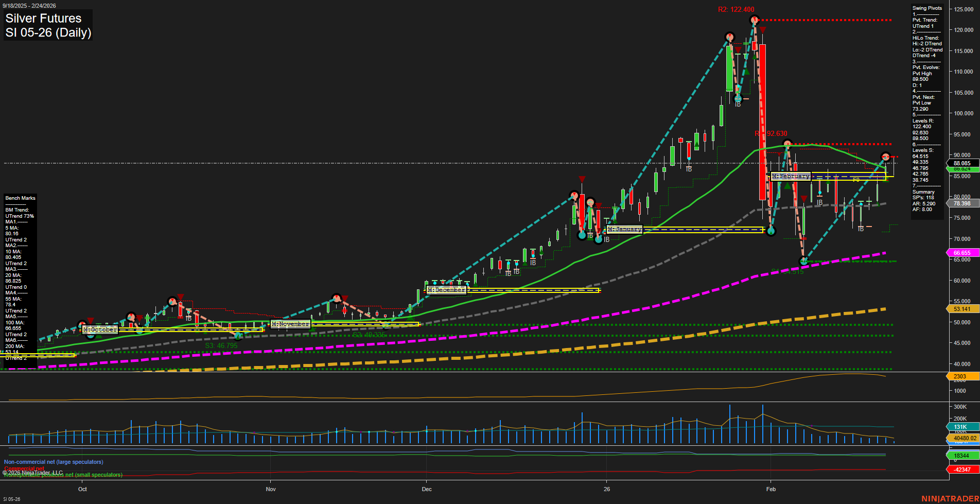Click the Bench Marks panel title
Screen dimensions: 980x504
[20, 198]
